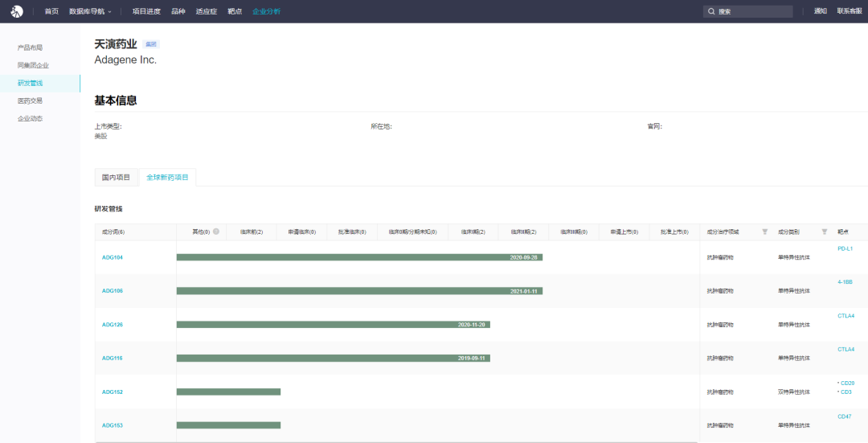
Task: Open 企业分析 in the top navigation
Action: click(266, 11)
